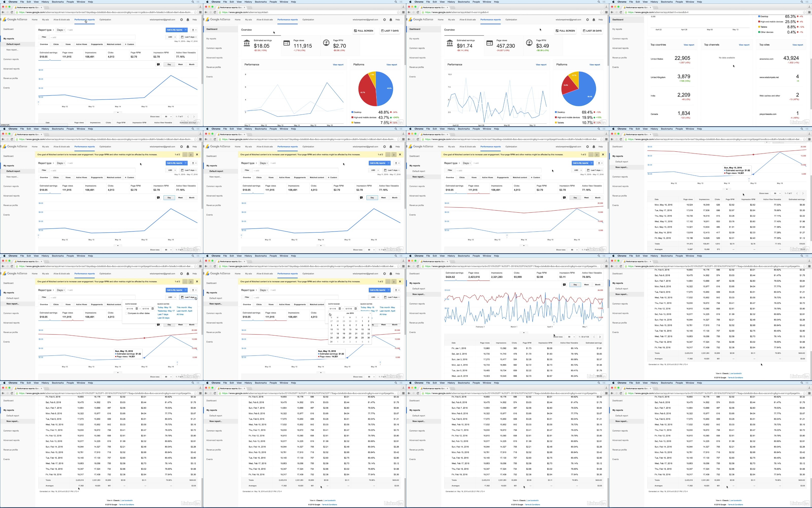Open Add to My reports arrow in the Jan 2016 calendar window
The image size is (812, 508).
coord(389,290)
